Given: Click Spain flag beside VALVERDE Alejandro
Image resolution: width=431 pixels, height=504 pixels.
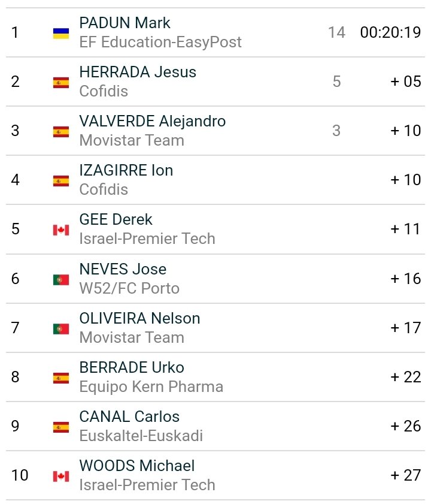Looking at the screenshot, I should [60, 132].
